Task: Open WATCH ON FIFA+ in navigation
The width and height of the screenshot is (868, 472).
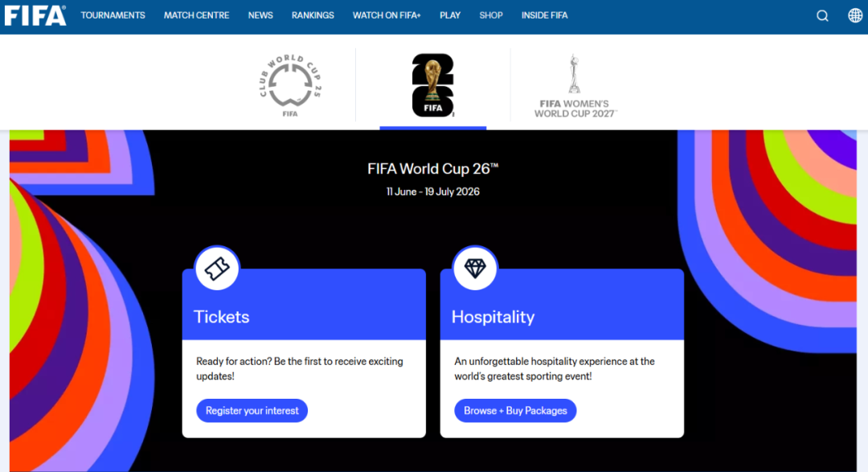Action: pyautogui.click(x=387, y=15)
